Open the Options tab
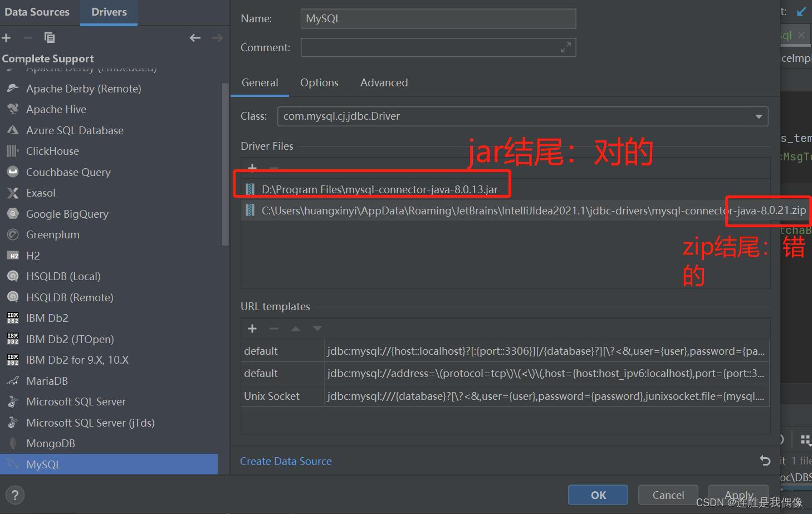812x514 pixels. coord(319,82)
